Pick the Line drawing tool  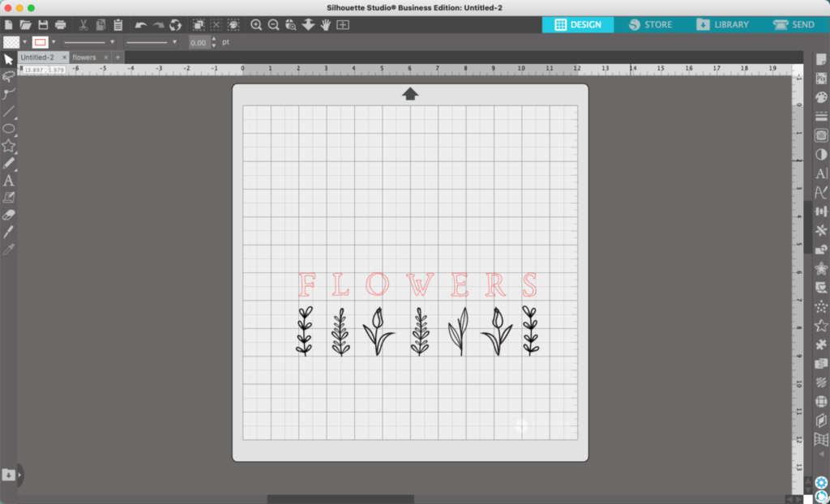click(8, 111)
